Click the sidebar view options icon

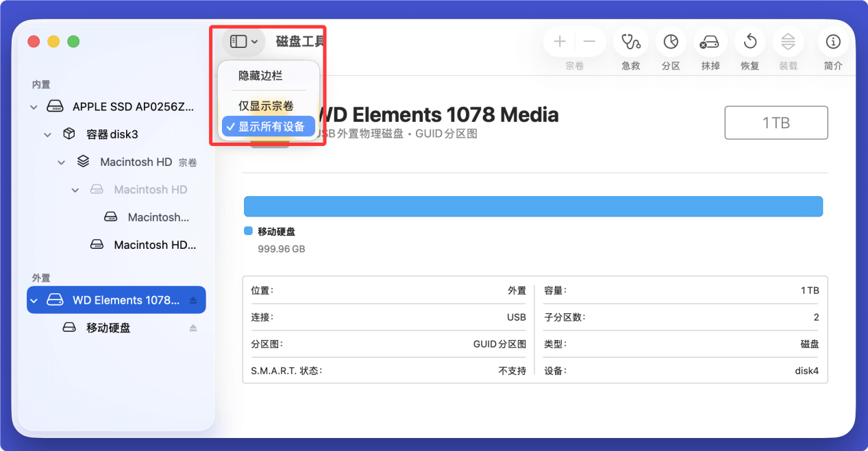pyautogui.click(x=238, y=41)
